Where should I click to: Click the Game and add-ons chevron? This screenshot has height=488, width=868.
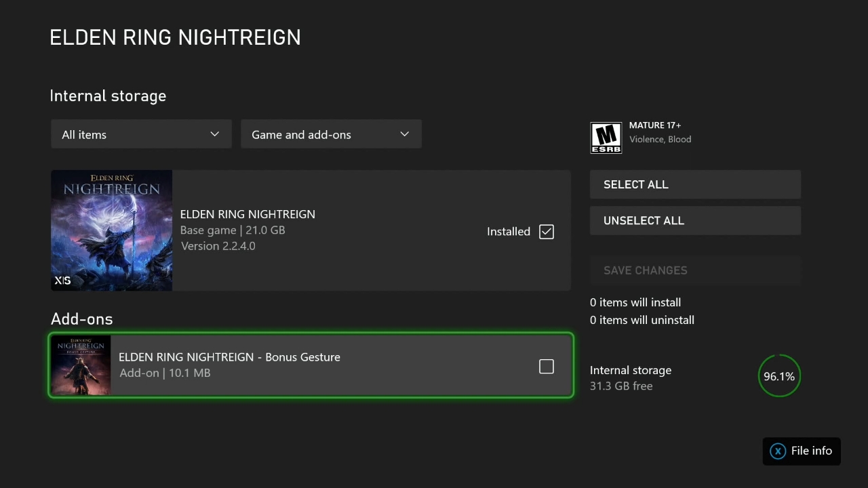(x=404, y=134)
